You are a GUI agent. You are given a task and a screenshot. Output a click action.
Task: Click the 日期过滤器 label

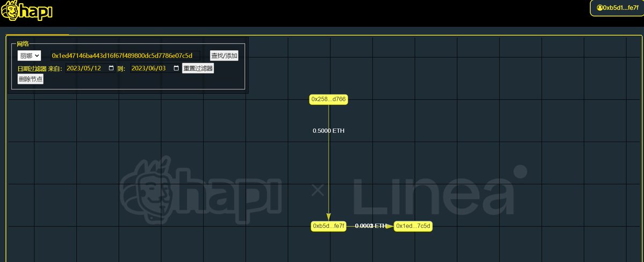(32, 69)
